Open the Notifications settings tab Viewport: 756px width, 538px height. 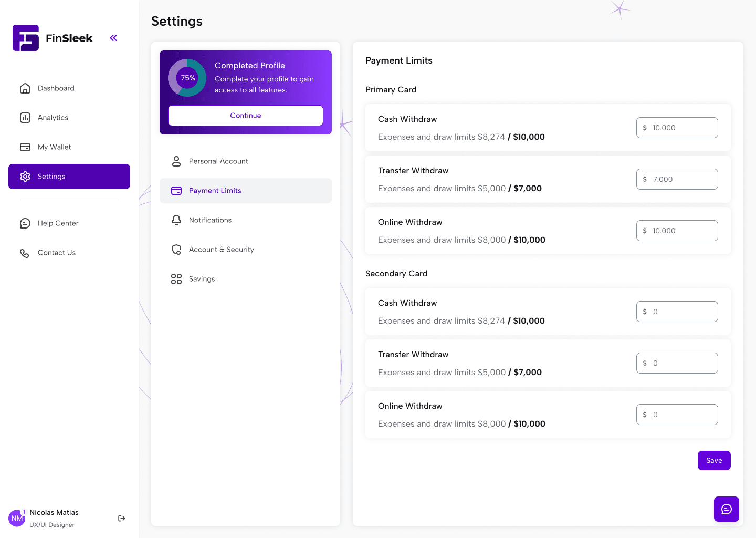tap(210, 220)
